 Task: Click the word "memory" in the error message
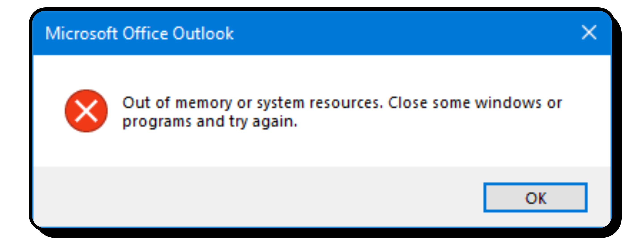click(203, 103)
